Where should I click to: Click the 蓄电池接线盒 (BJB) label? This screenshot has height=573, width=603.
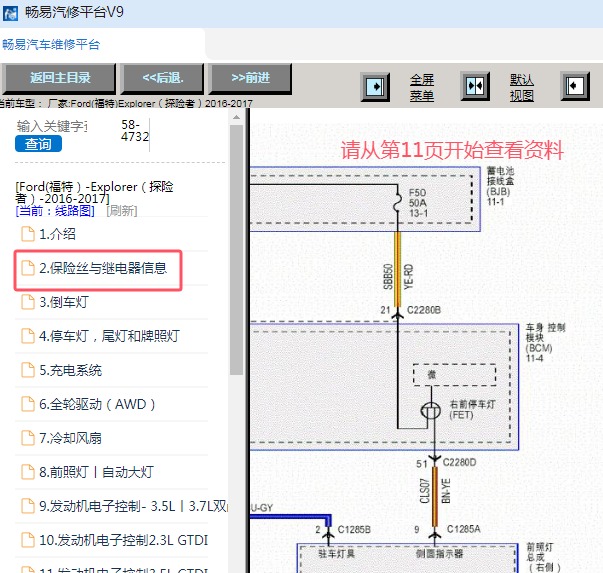pos(500,186)
